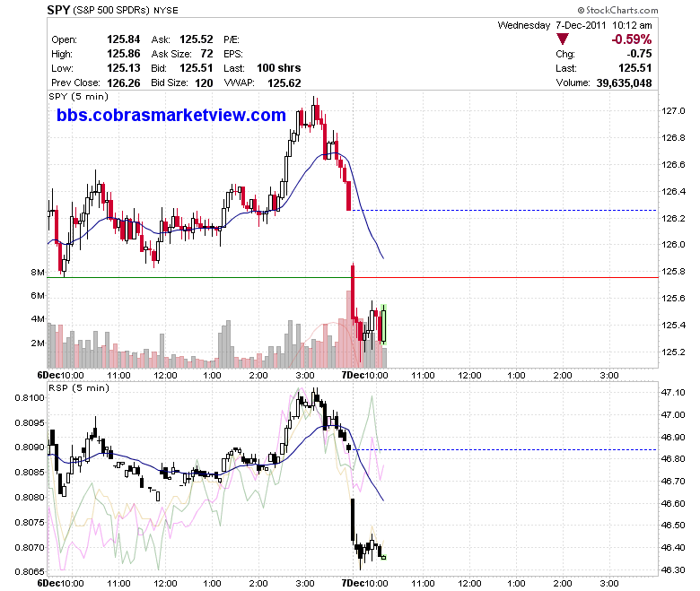
Task: Click the 7Dec10:00 label under RSP chart
Action: [364, 584]
